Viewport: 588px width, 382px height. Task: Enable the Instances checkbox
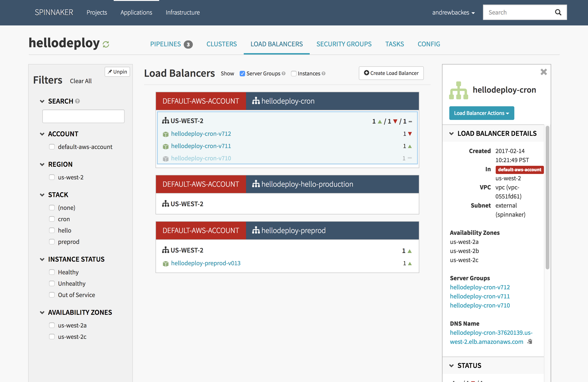[x=294, y=74]
